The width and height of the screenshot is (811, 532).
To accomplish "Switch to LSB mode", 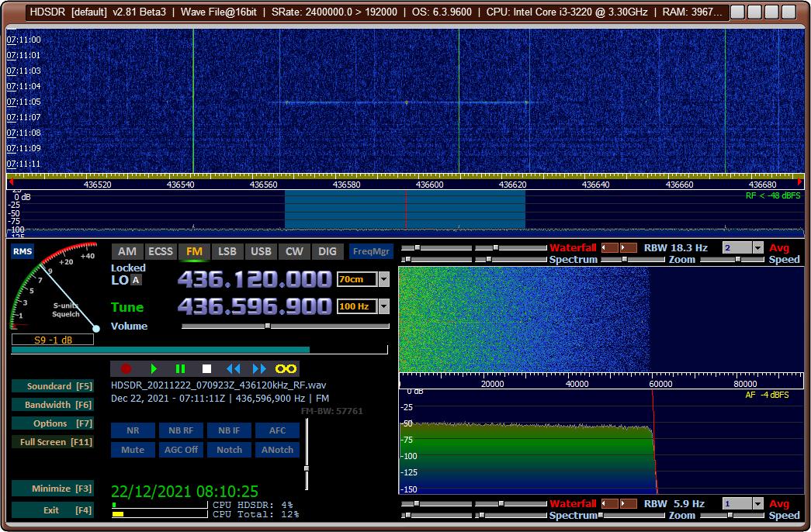I will click(227, 252).
